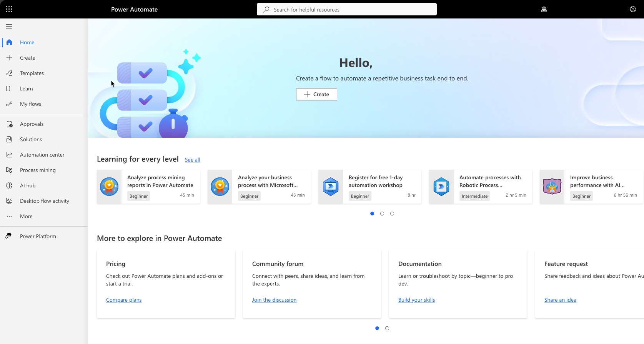Screen dimensions: 644x344
Task: Open Register for free 1-day automation workshop title
Action: (x=376, y=181)
